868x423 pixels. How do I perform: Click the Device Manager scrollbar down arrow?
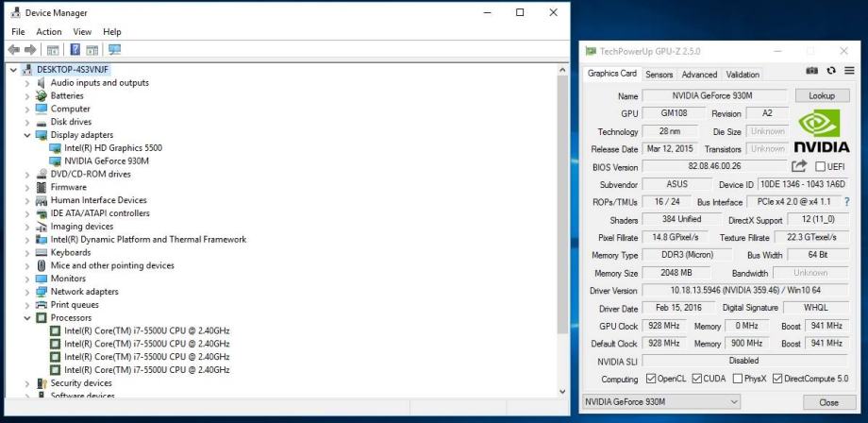click(562, 392)
